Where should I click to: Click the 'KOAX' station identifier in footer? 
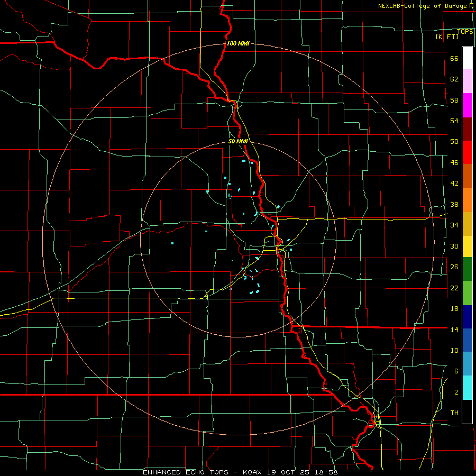[x=253, y=472]
